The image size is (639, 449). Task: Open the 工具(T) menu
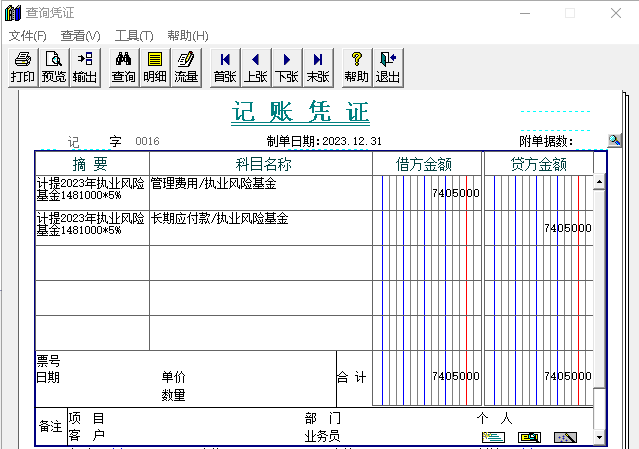pos(134,36)
